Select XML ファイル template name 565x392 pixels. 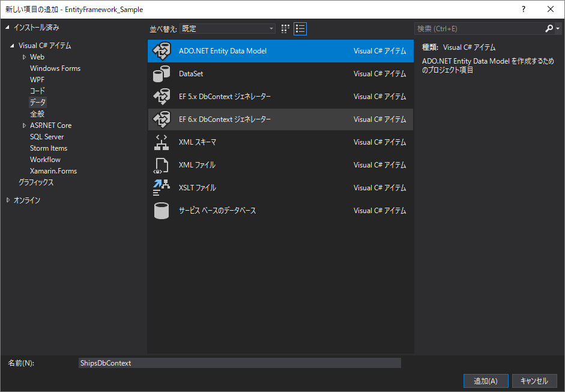click(x=197, y=165)
